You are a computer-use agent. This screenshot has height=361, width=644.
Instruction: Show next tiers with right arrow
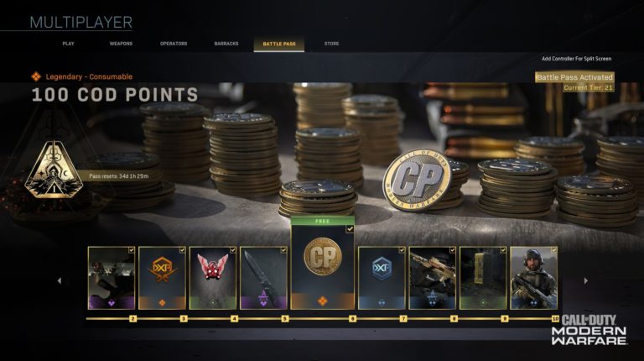coord(585,280)
